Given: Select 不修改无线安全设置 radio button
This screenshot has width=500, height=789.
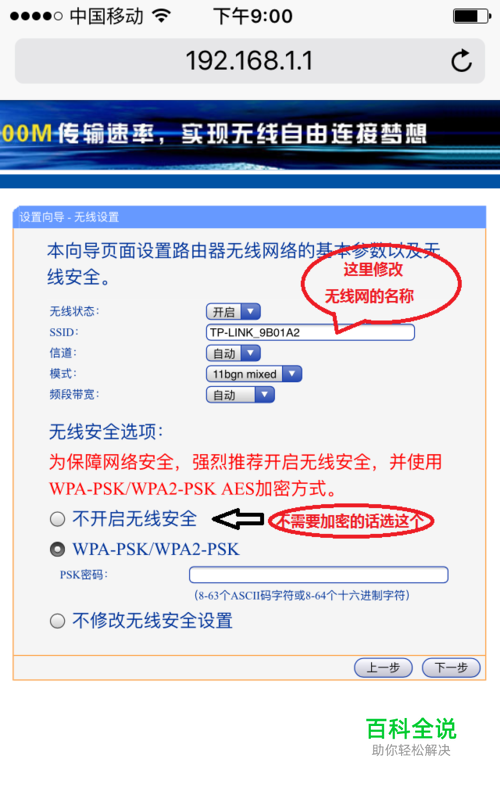Looking at the screenshot, I should (x=57, y=621).
